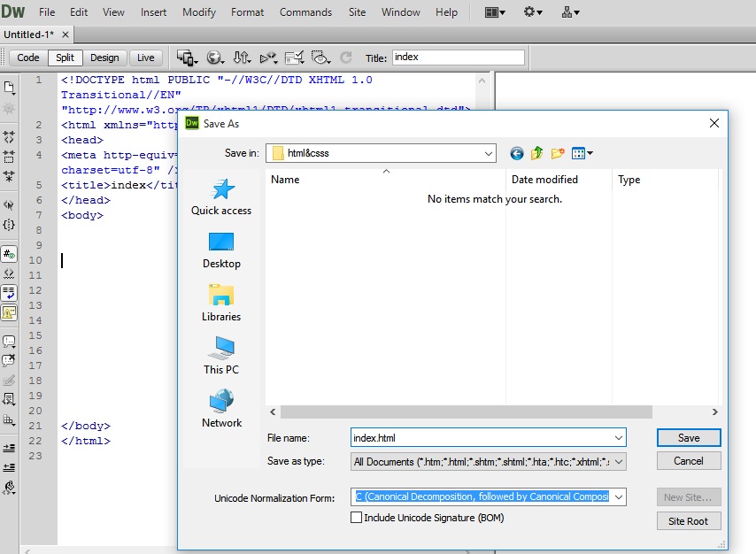
Task: Click the Preview in browser globe icon
Action: coord(215,58)
